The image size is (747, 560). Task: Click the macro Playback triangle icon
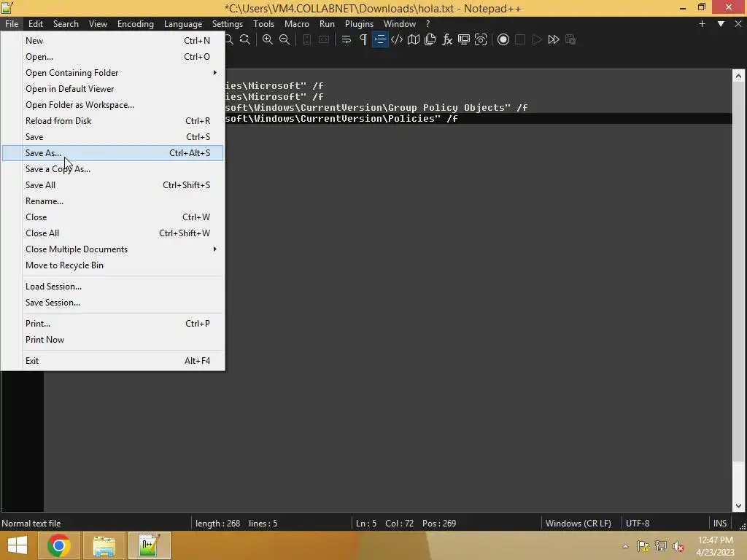(537, 39)
